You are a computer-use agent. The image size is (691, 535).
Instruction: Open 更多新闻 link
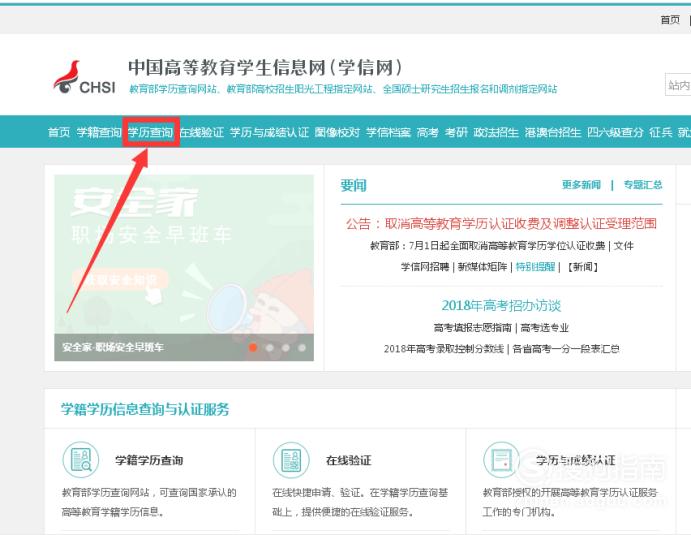581,185
